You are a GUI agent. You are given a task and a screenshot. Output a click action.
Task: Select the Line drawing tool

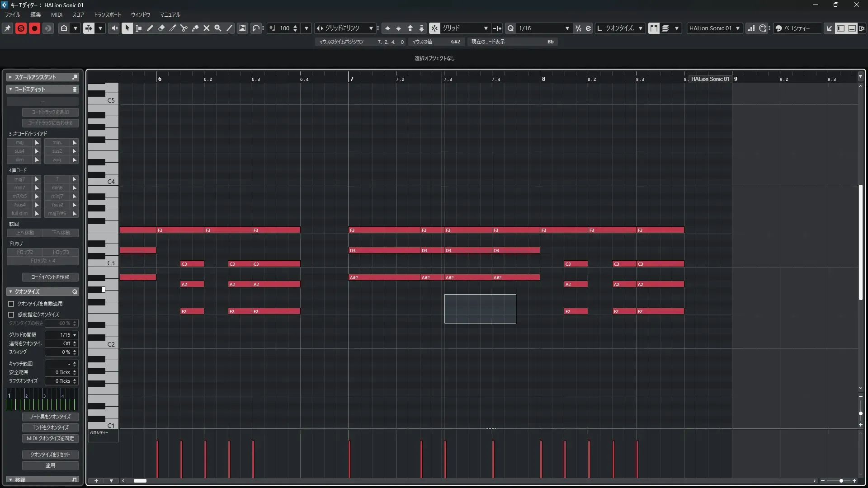click(x=229, y=28)
